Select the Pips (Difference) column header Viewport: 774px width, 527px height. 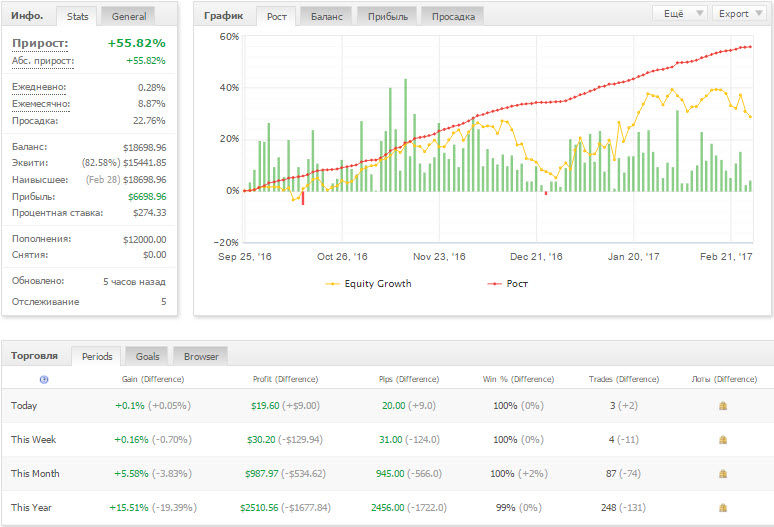click(x=409, y=379)
